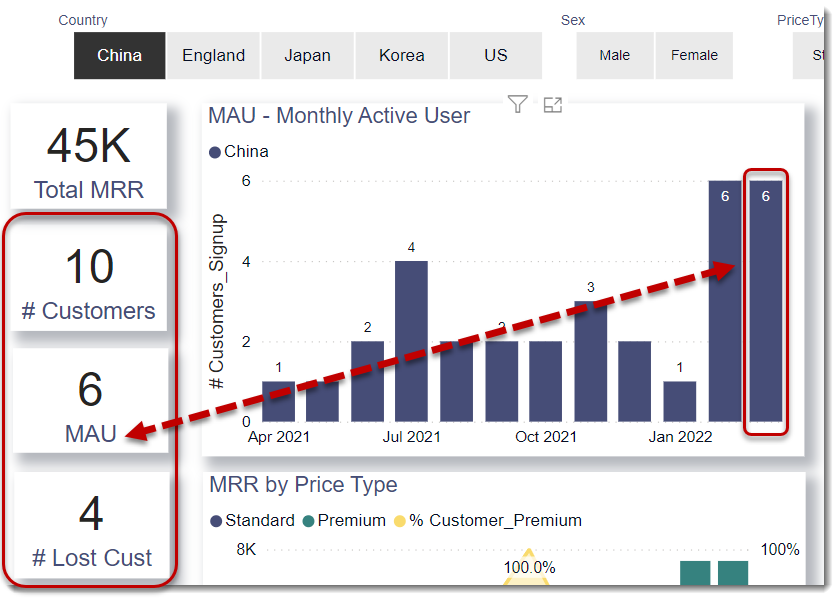Screen dimensions: 839x600
Task: Select the June 2021 bar labeled 2
Action: (368, 381)
